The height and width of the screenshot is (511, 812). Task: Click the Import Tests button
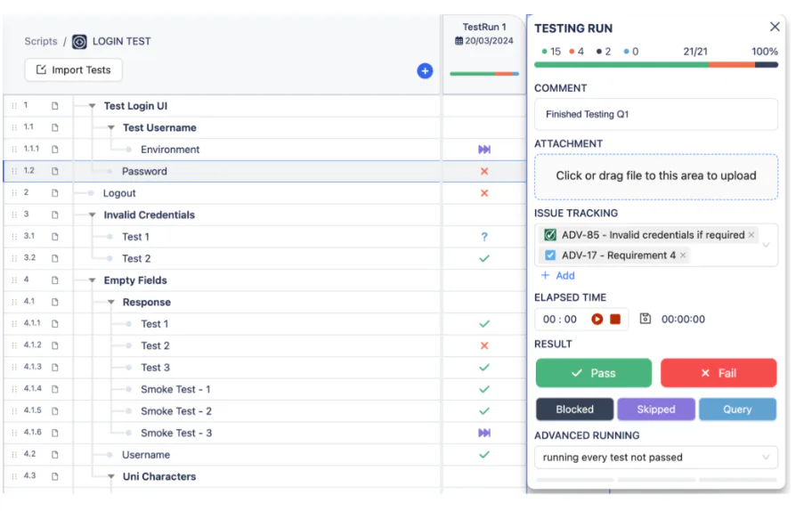(x=74, y=70)
